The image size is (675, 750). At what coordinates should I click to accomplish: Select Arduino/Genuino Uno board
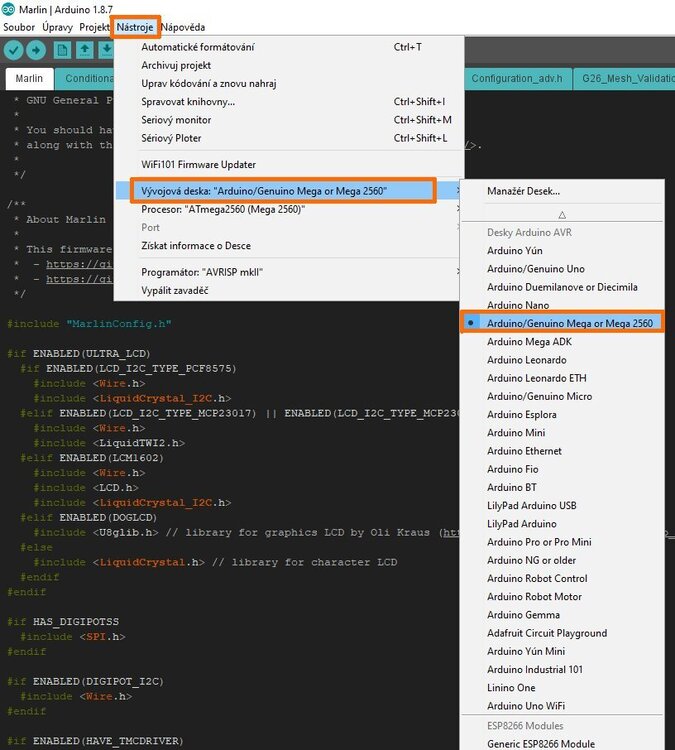point(562,269)
